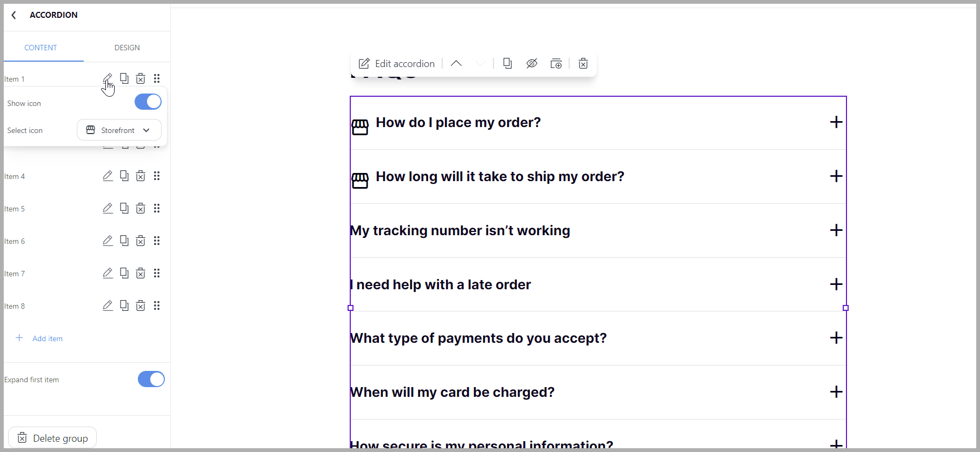Click the drag handle for Item 6
980x452 pixels.
tap(157, 241)
